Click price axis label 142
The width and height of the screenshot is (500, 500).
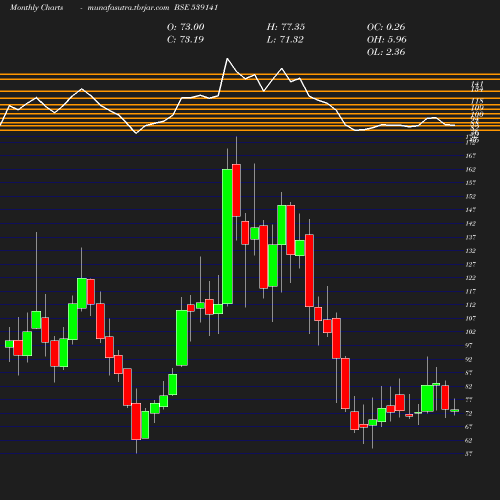click(x=470, y=223)
